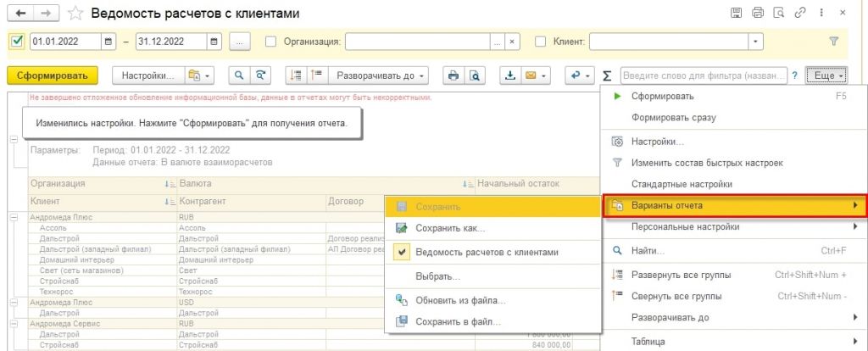Enable the Клиент filter checkbox
The image size is (868, 351).
tap(540, 42)
